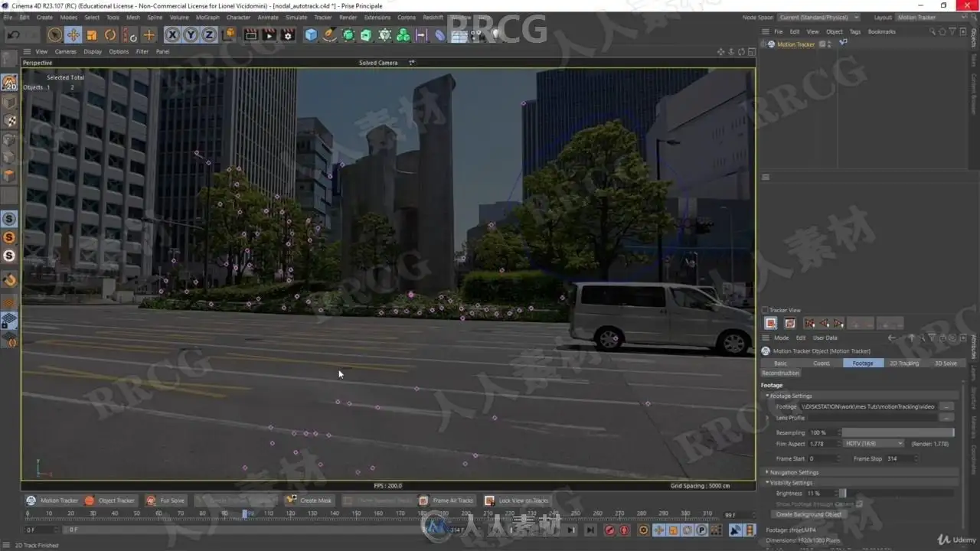This screenshot has width=980, height=551.
Task: Switch to the 2D Tracking tab
Action: point(903,363)
